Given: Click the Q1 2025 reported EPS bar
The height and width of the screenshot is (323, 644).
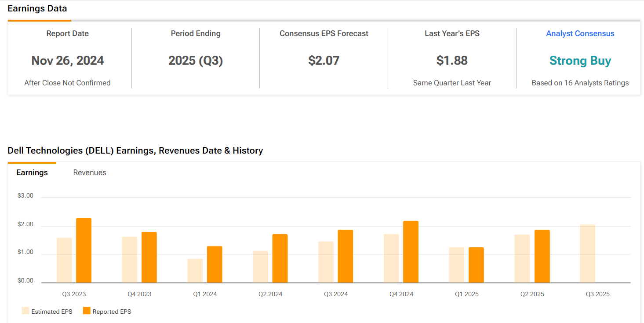Looking at the screenshot, I should 476,265.
